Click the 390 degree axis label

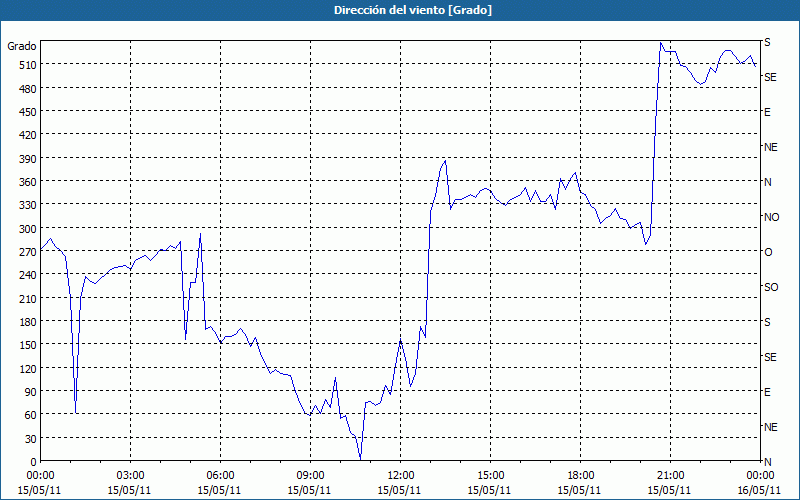tap(29, 159)
